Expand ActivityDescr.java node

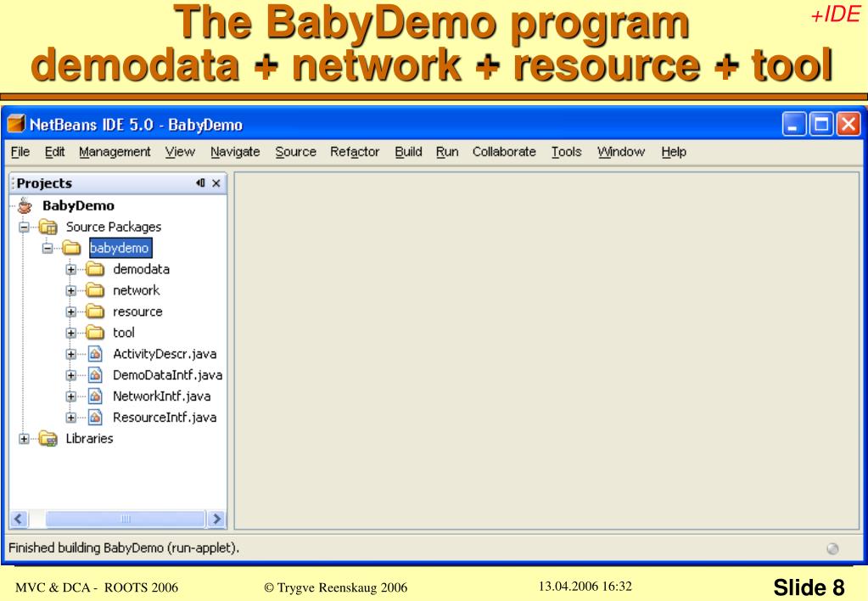click(71, 354)
